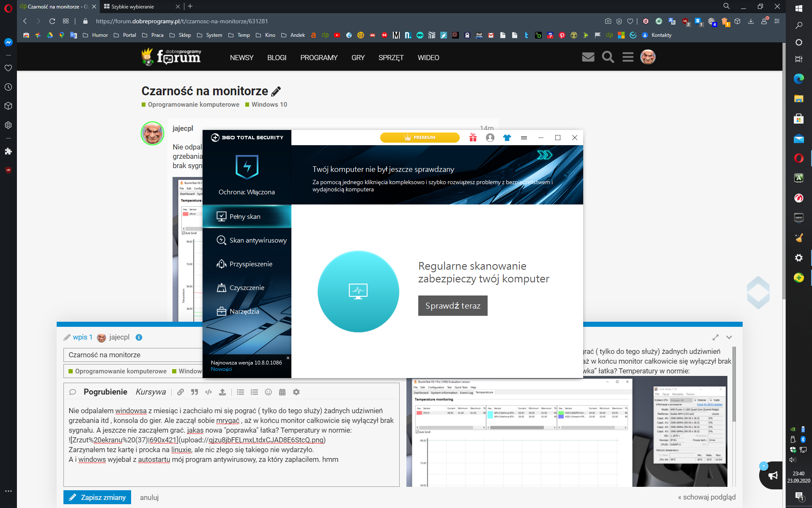The image size is (812, 508).
Task: Click Sprawdź teraz button
Action: pyautogui.click(x=453, y=306)
